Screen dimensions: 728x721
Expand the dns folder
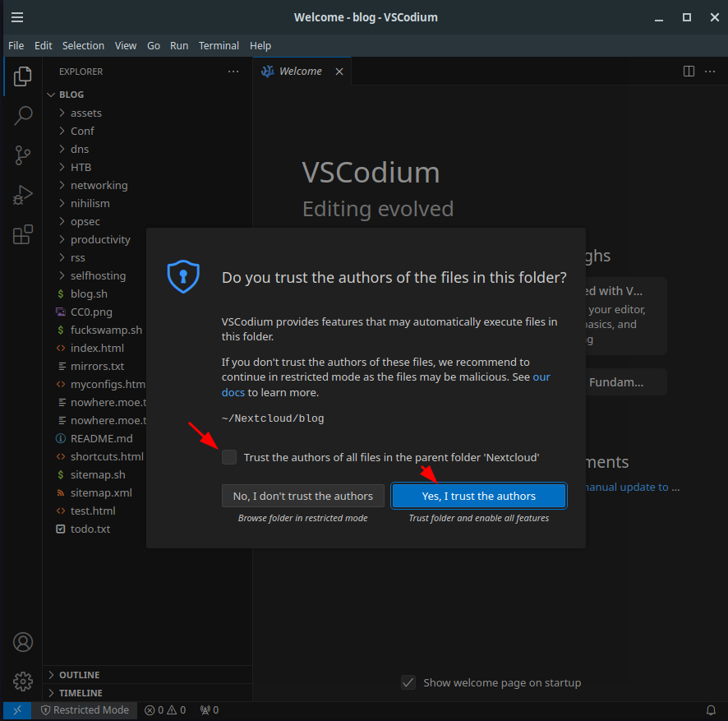click(x=62, y=149)
